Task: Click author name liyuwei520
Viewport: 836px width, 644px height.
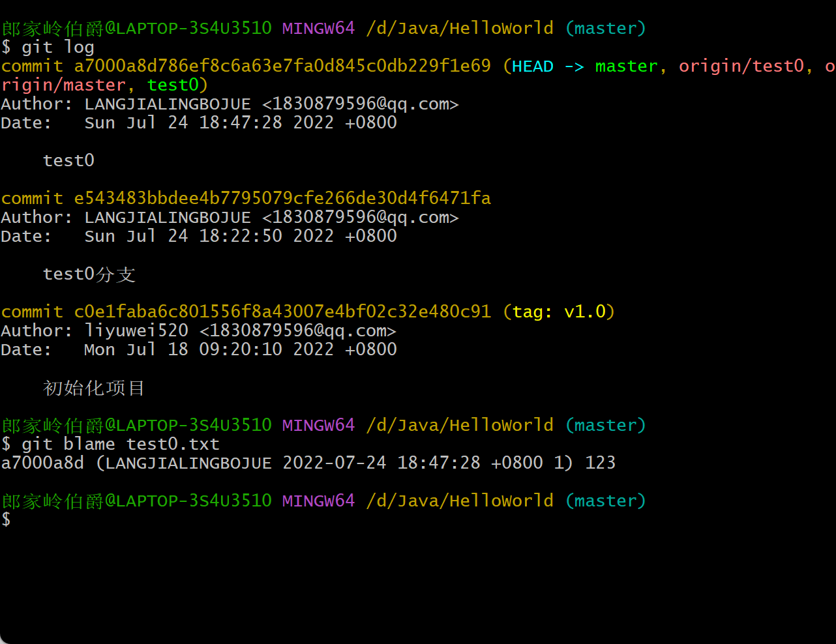Action: coord(136,331)
